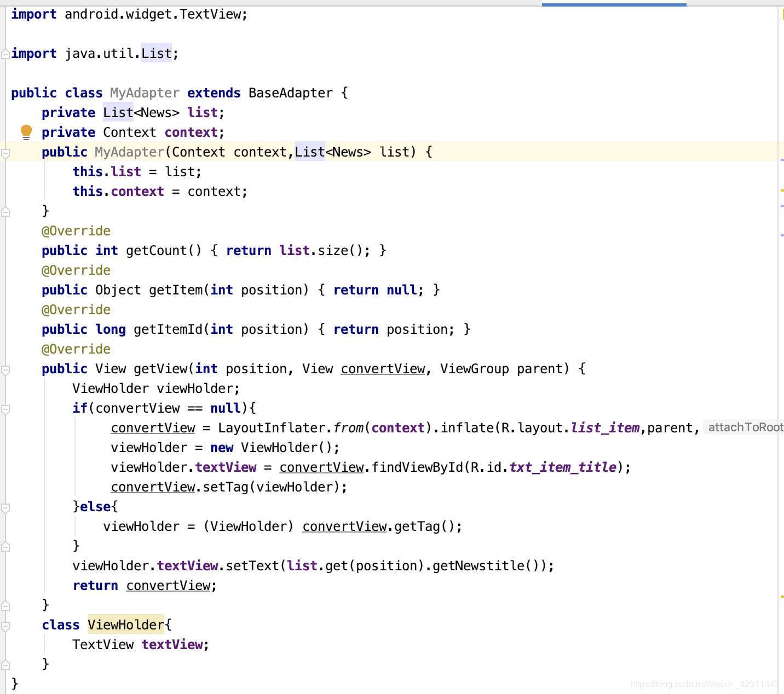Click 'list.size()' in getCount

(x=321, y=251)
